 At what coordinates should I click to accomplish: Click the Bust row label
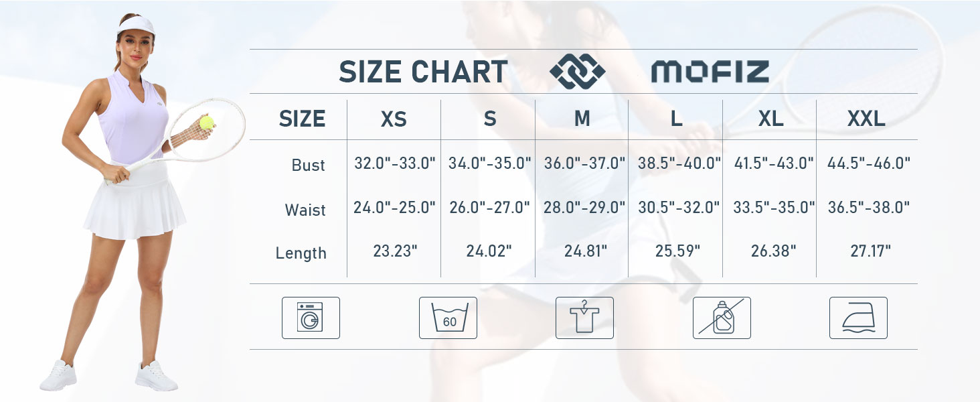(309, 165)
